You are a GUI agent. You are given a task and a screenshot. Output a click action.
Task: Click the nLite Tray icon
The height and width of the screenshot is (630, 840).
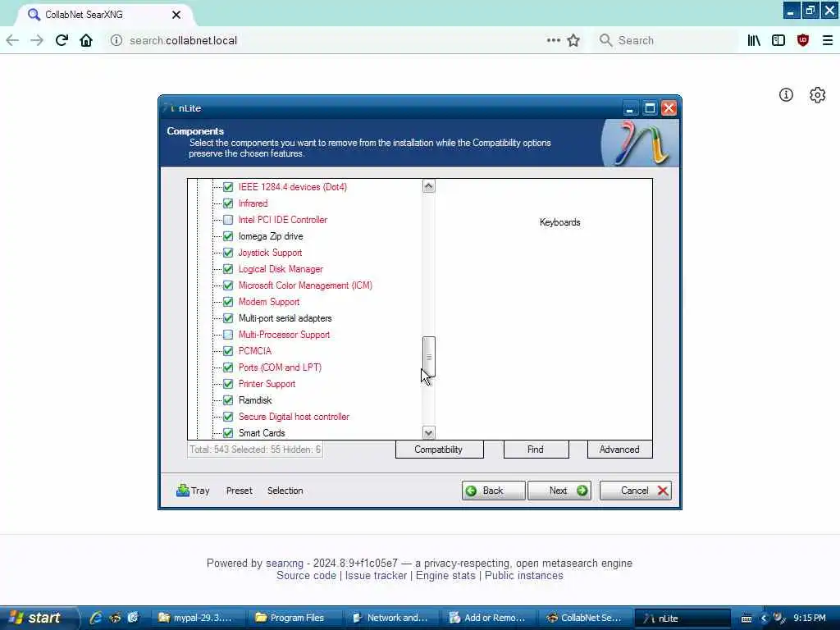[193, 491]
